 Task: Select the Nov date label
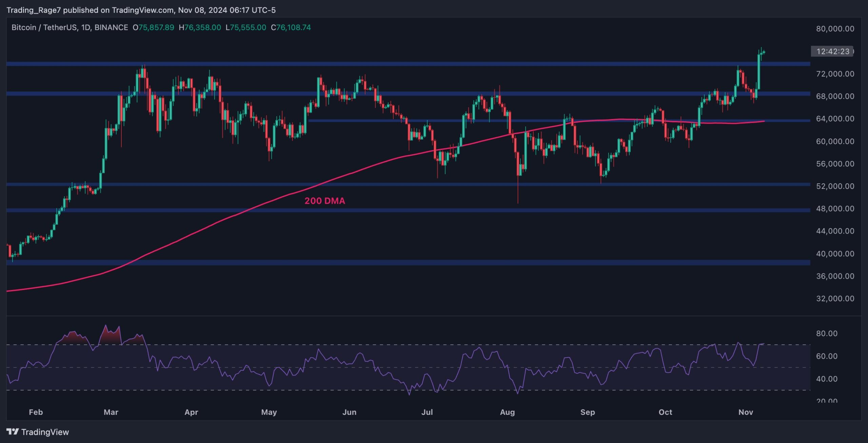point(745,412)
